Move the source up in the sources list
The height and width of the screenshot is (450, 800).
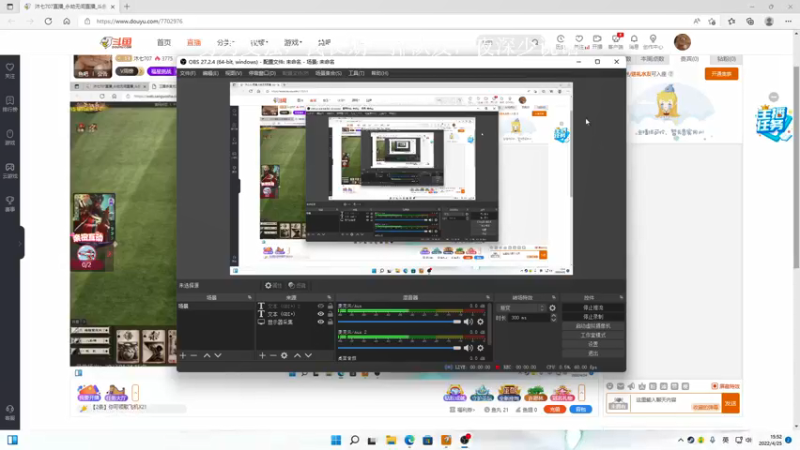click(297, 355)
